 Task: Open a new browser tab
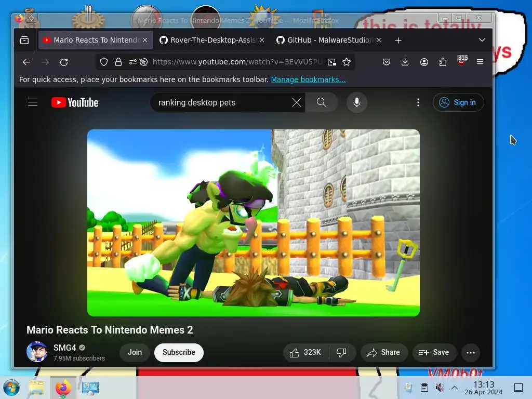point(398,41)
